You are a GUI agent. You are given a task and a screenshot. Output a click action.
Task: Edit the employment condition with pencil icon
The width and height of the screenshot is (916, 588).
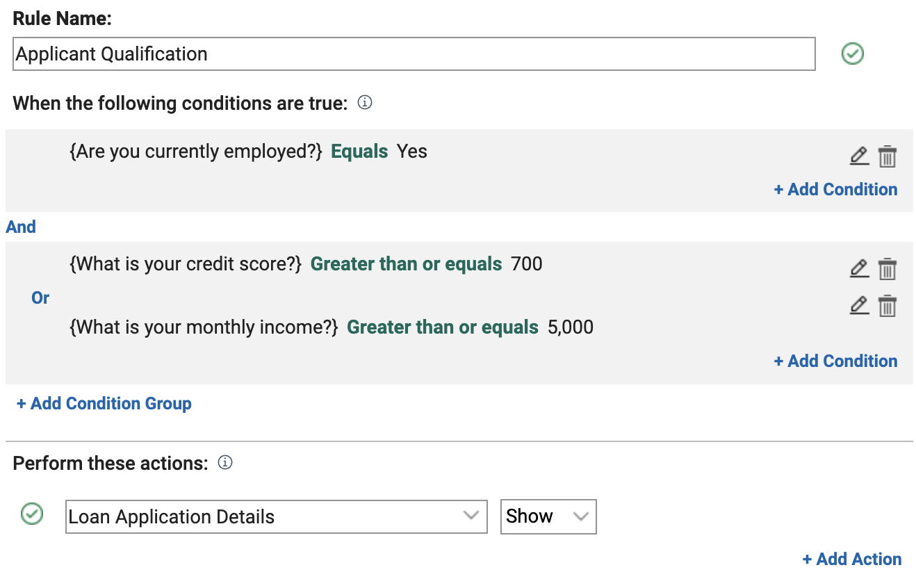[860, 156]
